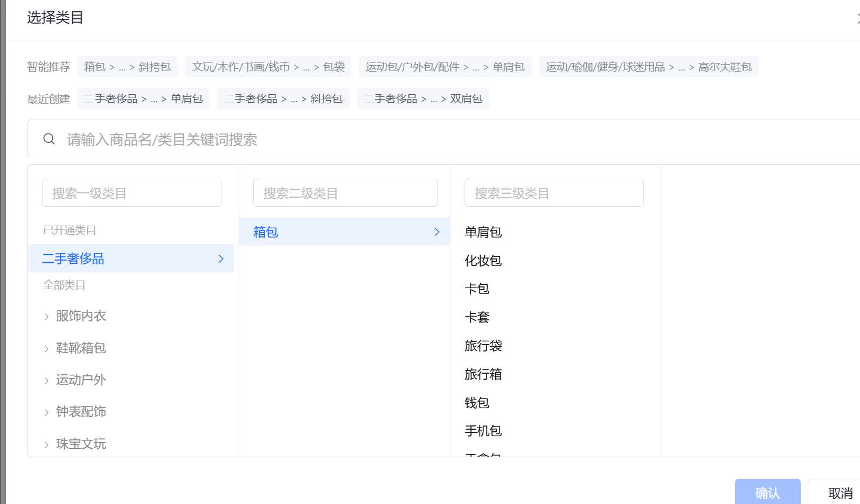Viewport: 860px width, 504px height.
Task: Expand the 鞋靴箱包 category arrow
Action: 47,349
